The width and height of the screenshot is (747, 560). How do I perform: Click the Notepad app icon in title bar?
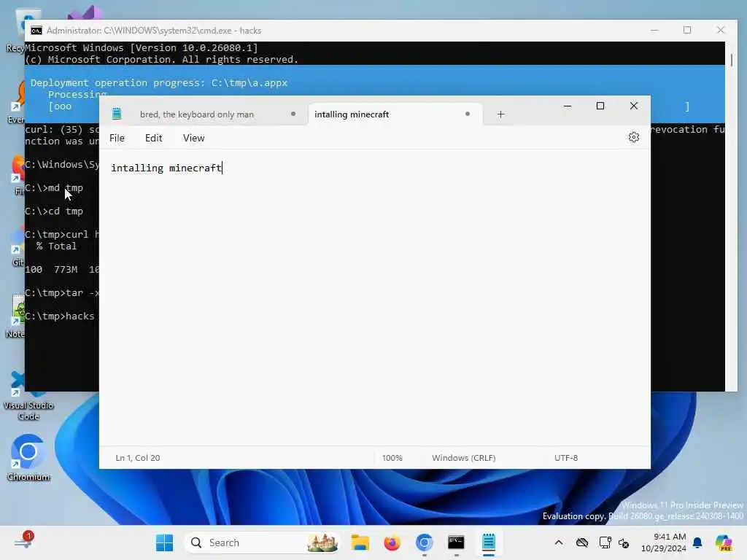[117, 114]
